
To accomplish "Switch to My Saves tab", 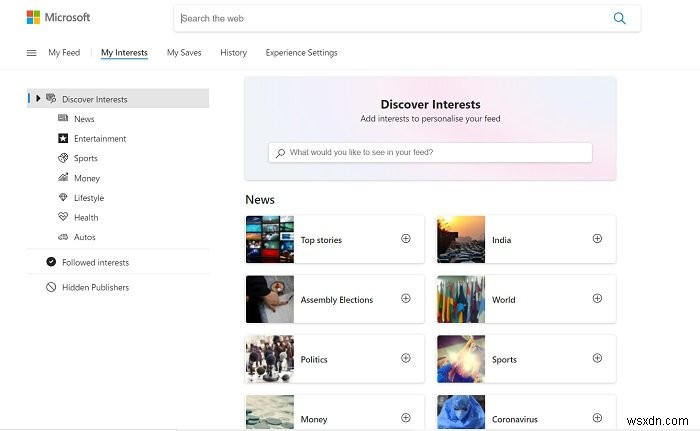I will point(184,53).
